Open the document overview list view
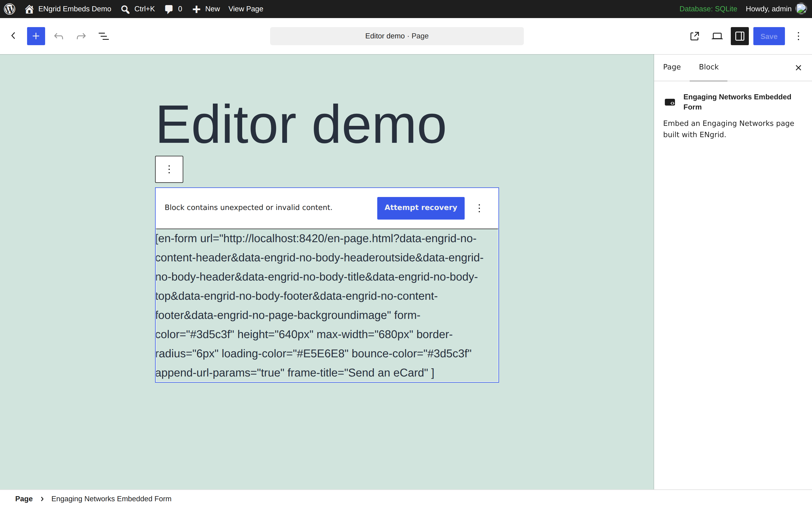The width and height of the screenshot is (812, 508). [x=104, y=36]
